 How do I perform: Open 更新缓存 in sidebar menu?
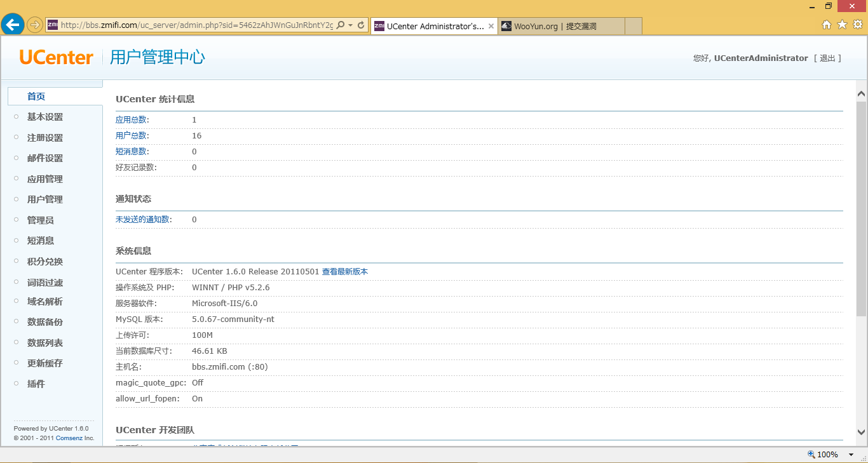(x=45, y=363)
